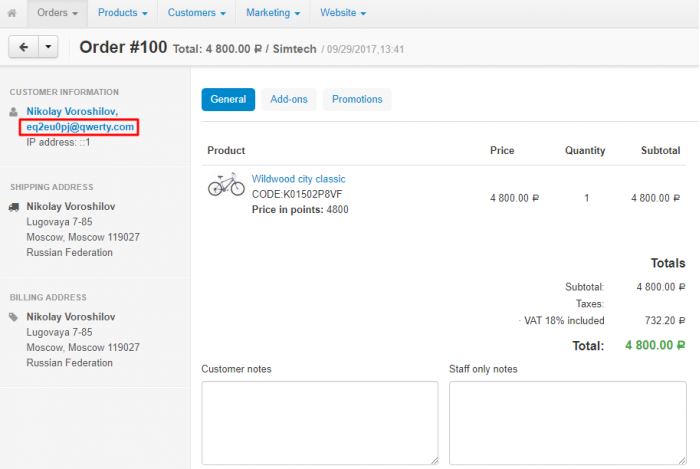The height and width of the screenshot is (469, 700).
Task: Click into the Staff only notes field
Action: click(x=567, y=423)
